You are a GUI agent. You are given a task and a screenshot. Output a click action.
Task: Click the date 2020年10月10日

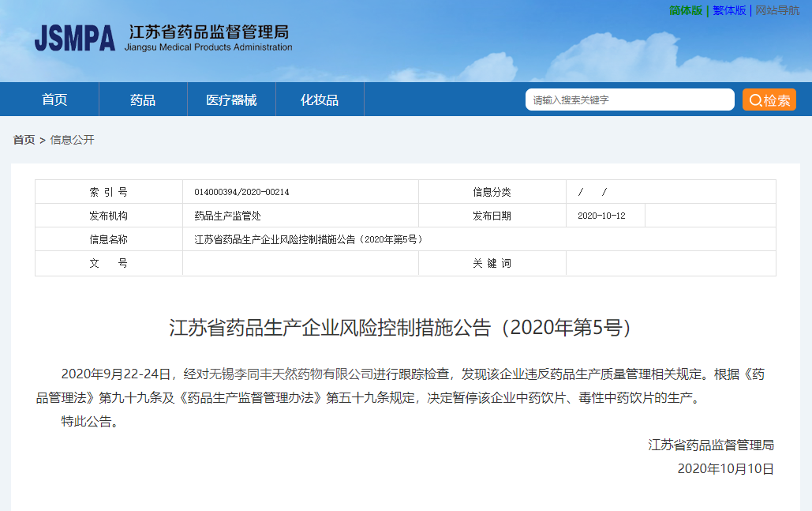[725, 469]
